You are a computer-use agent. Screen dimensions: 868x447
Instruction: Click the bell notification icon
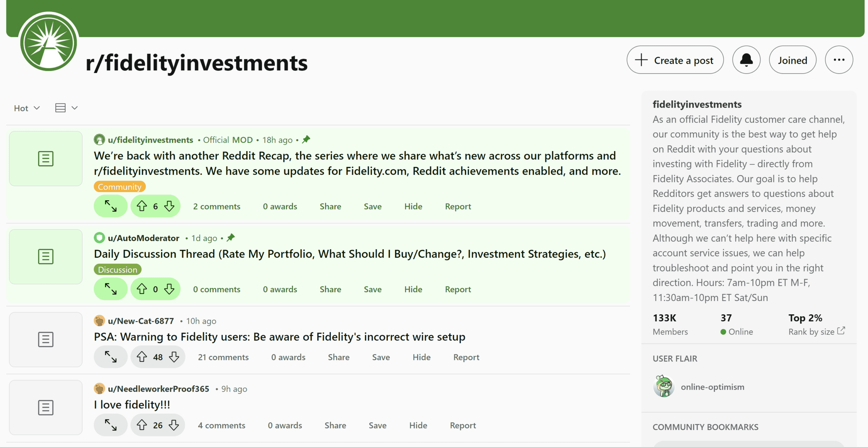pyautogui.click(x=747, y=59)
